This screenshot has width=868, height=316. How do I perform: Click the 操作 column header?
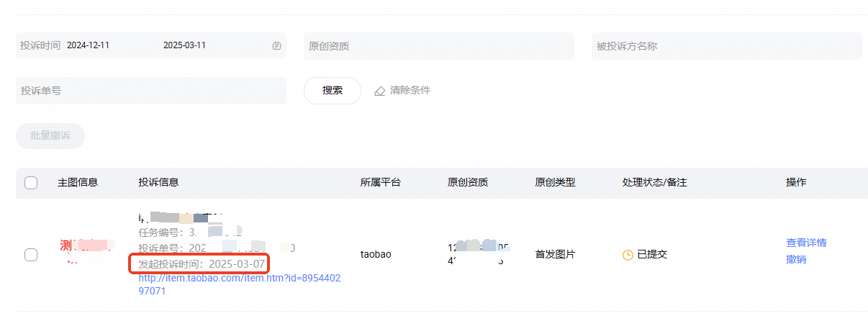[x=796, y=183]
